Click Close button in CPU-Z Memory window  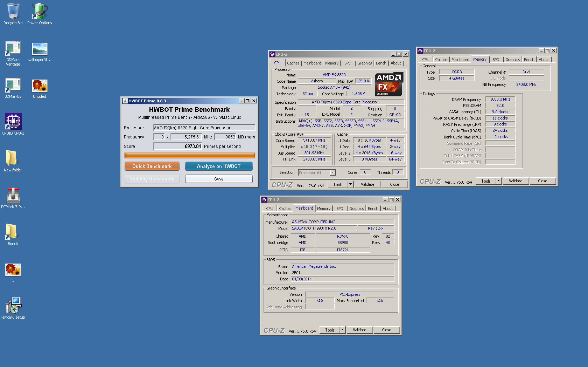coord(542,181)
